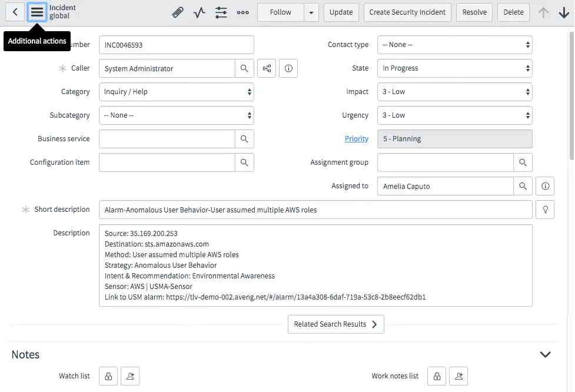Click the vertical scrollbar thumb

coord(571,96)
